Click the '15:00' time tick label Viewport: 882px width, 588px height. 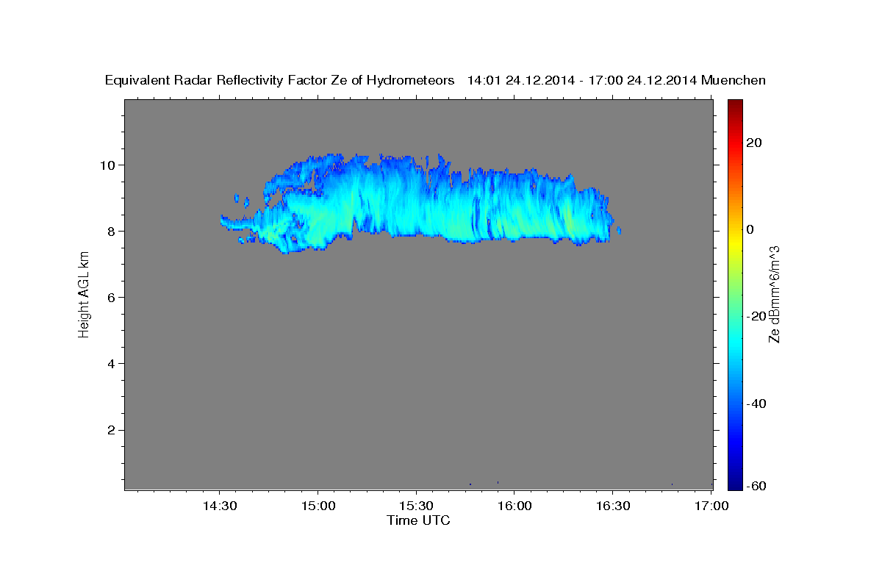(x=318, y=506)
